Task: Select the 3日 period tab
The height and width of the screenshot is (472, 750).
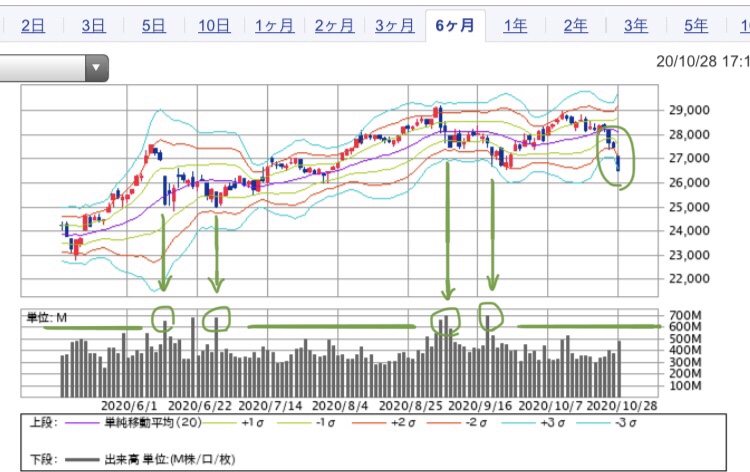Action: [93, 26]
